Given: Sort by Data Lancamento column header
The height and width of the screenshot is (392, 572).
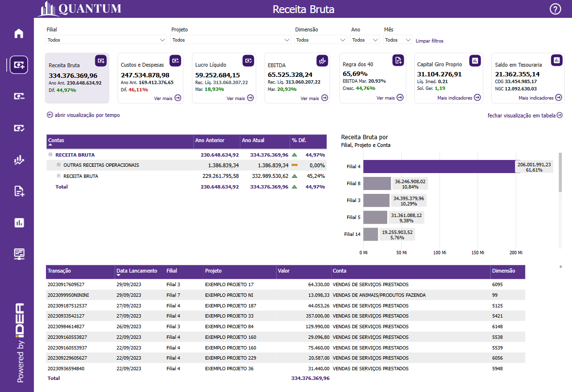Looking at the screenshot, I should [x=136, y=271].
